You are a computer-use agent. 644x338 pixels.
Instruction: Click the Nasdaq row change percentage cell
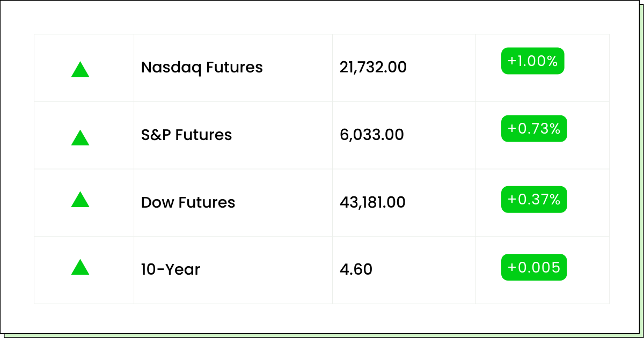[x=542, y=68]
